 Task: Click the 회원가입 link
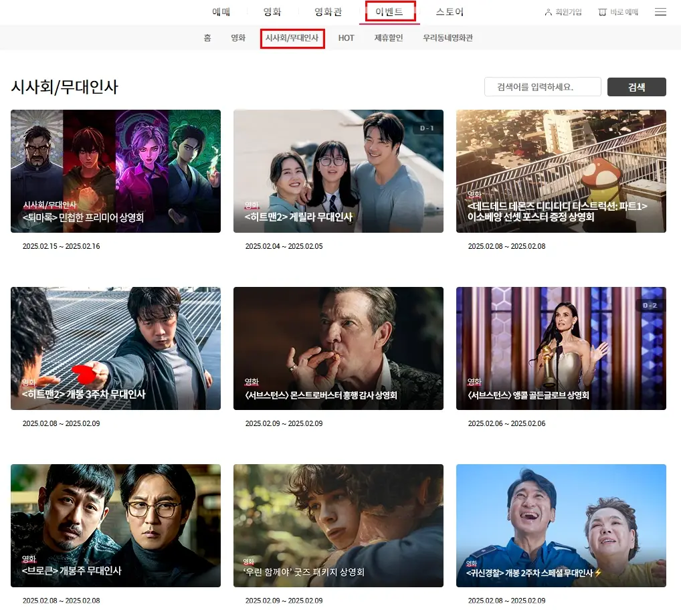[569, 12]
